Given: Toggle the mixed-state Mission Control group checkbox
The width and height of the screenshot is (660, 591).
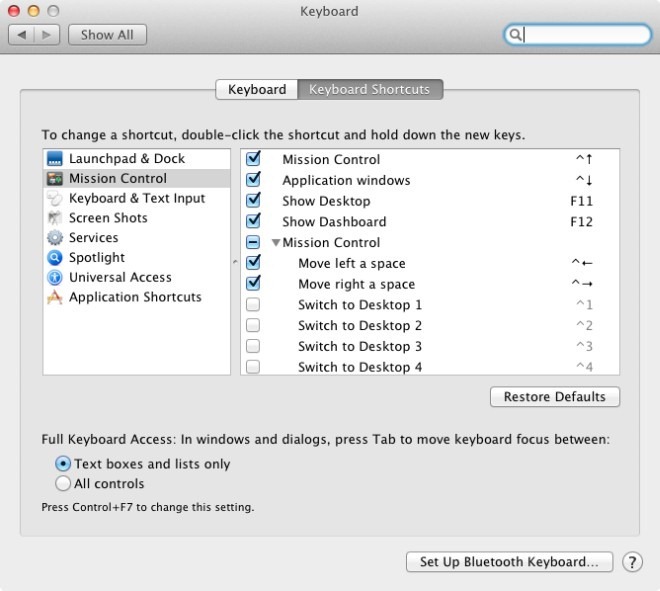Looking at the screenshot, I should pos(253,242).
